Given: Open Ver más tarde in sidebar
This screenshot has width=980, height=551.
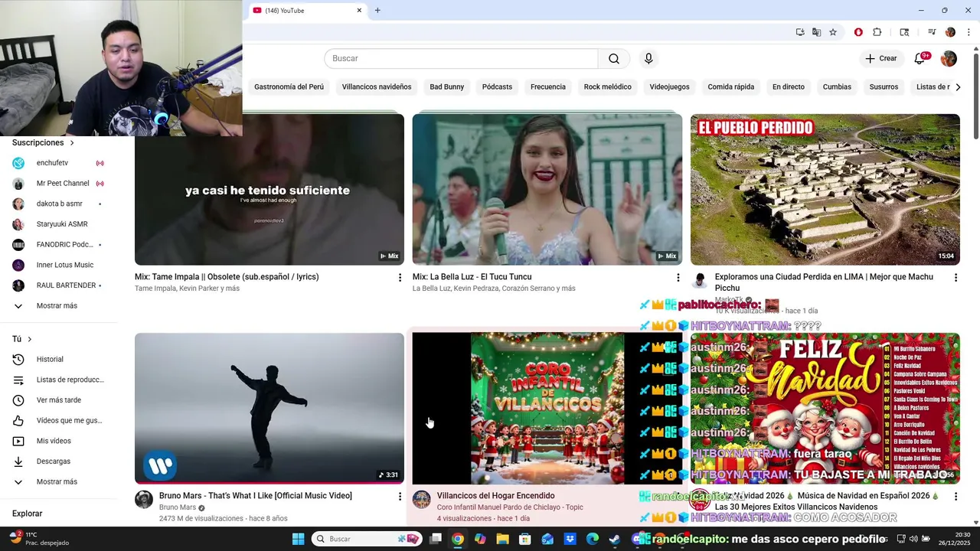Looking at the screenshot, I should click(59, 400).
